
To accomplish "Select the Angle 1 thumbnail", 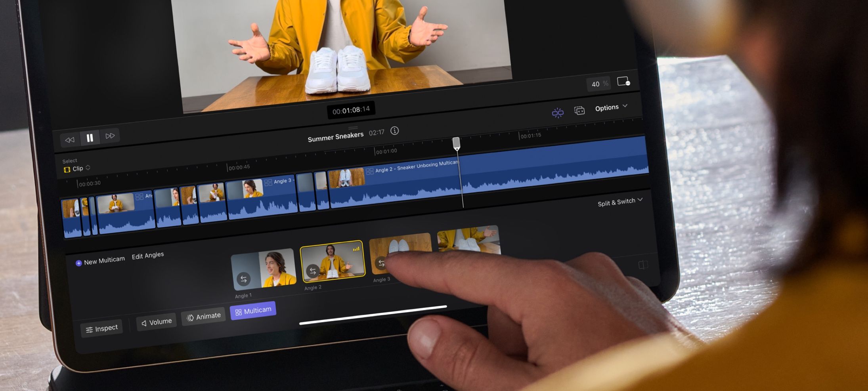I will pos(264,270).
